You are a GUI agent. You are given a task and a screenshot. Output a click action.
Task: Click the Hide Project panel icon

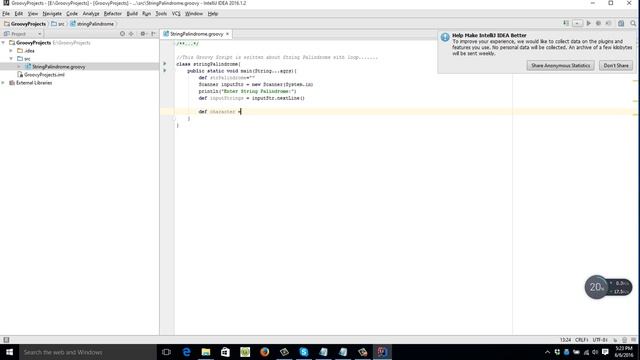[153, 34]
